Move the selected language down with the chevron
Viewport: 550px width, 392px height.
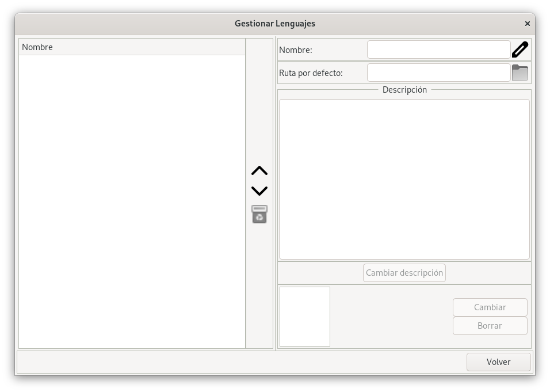click(259, 190)
